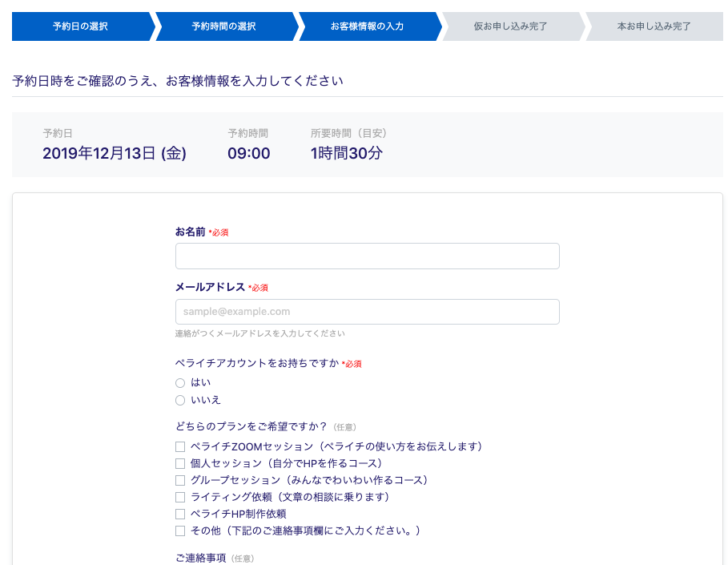Click the 2019年12月13日 reservation date display
This screenshot has width=728, height=565.
(x=115, y=154)
